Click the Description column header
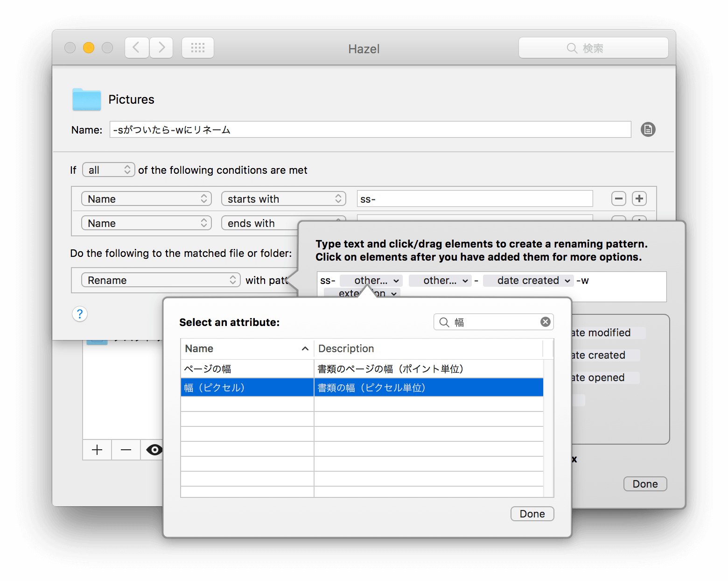Screen dimensions: 728x581 click(x=428, y=348)
